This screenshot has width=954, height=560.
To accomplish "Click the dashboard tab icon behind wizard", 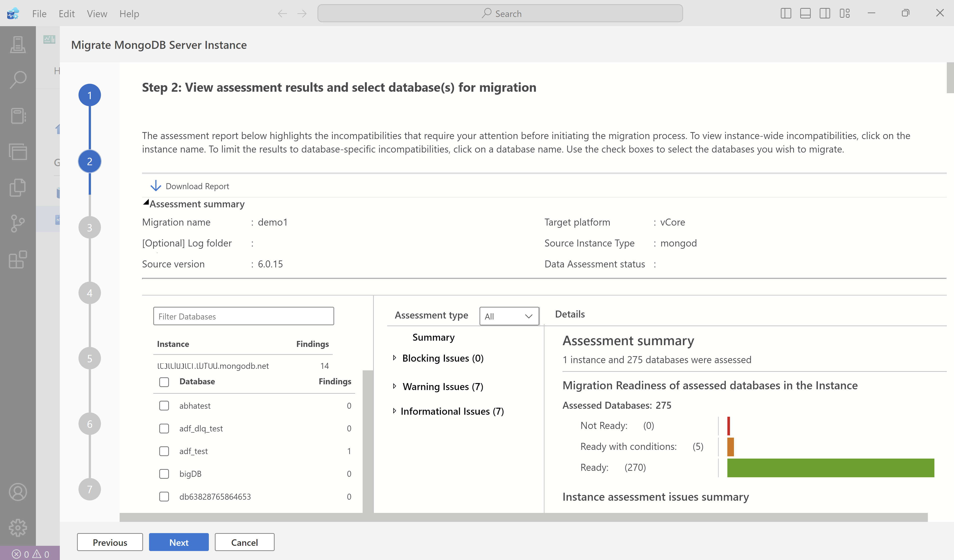I will 49,39.
